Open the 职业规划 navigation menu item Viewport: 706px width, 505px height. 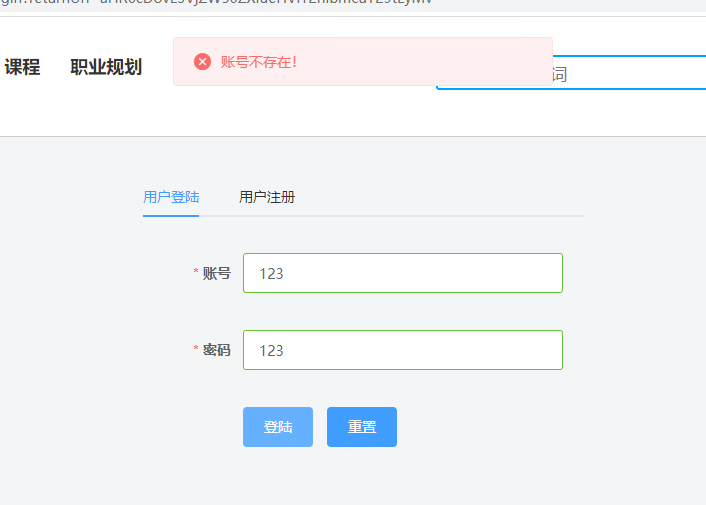pyautogui.click(x=106, y=67)
